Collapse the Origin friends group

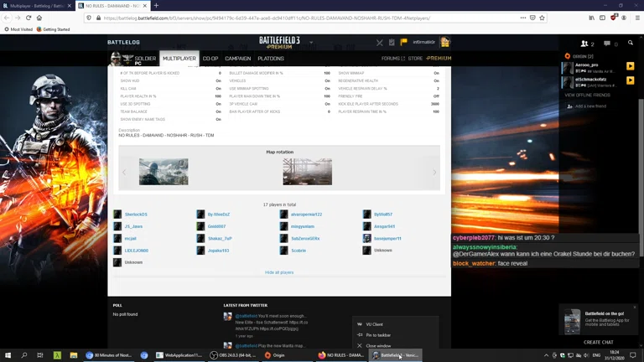[579, 56]
